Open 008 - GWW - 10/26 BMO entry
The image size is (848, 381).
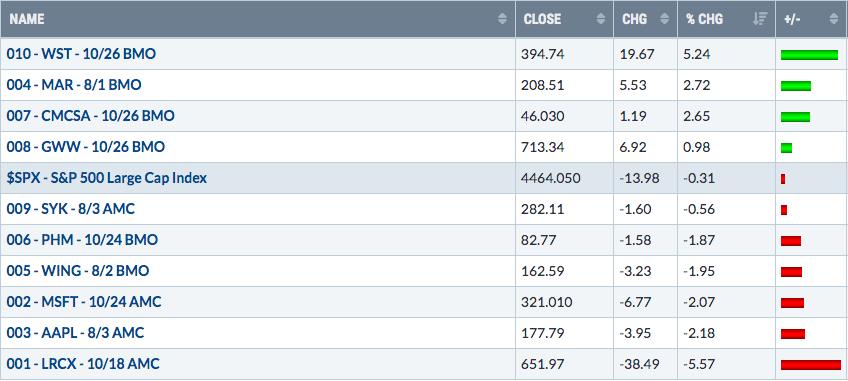[85, 147]
